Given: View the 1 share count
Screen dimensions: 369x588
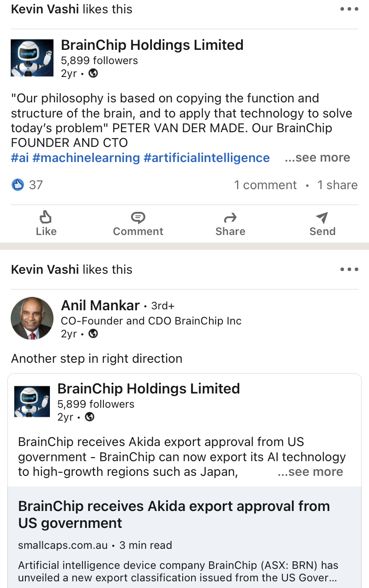Looking at the screenshot, I should (337, 185).
